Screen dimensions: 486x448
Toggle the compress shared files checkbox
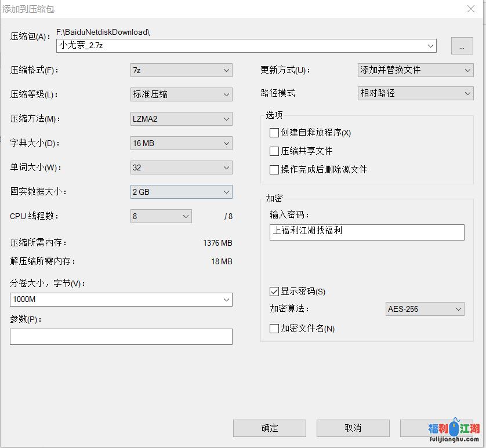tap(274, 151)
